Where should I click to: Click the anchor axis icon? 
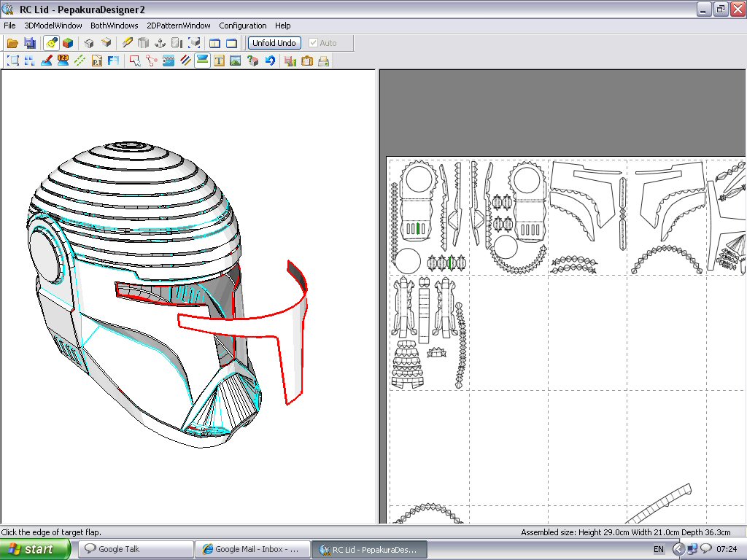[x=160, y=43]
